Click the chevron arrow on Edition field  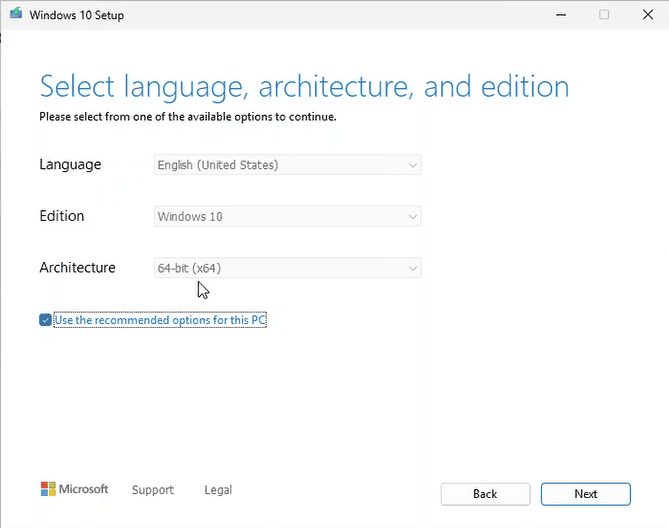(411, 216)
